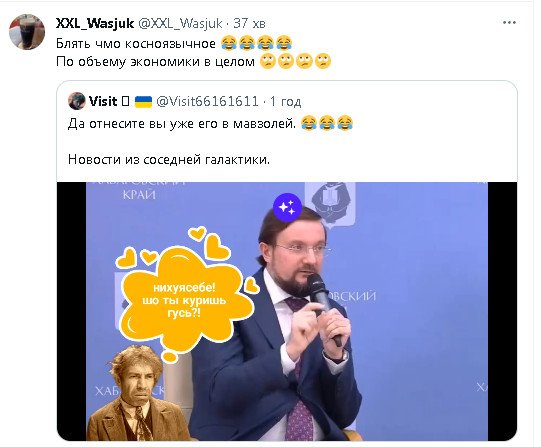Click the XXL_Wasjuk display name
541x447 pixels.
point(95,23)
